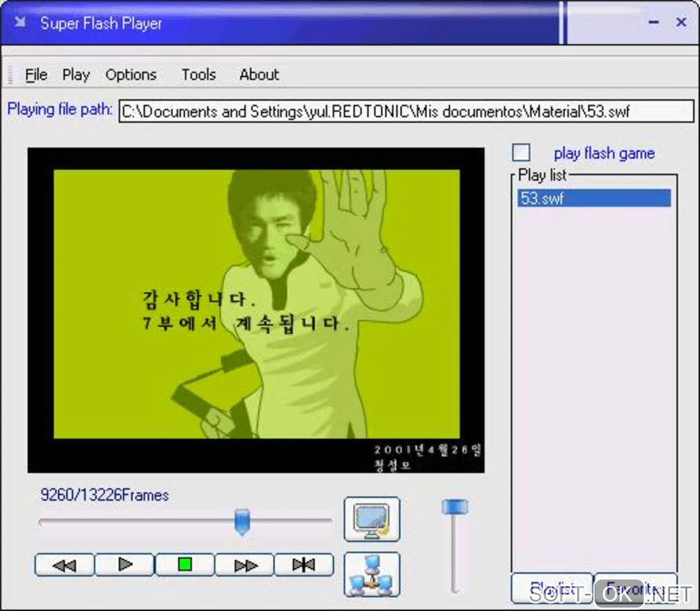The image size is (700, 611).
Task: Close the Super Flash Player window
Action: coord(681,22)
